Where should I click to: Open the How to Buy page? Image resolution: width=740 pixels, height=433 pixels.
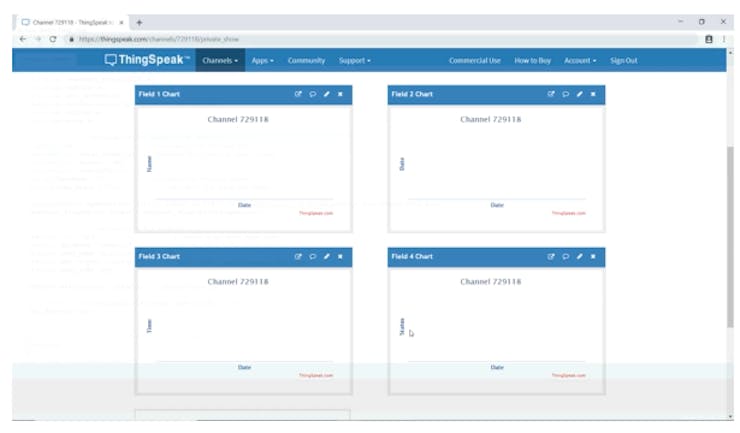click(x=532, y=60)
